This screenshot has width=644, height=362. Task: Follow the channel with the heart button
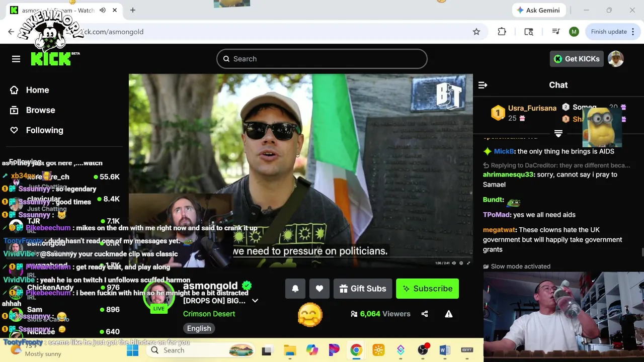point(319,289)
